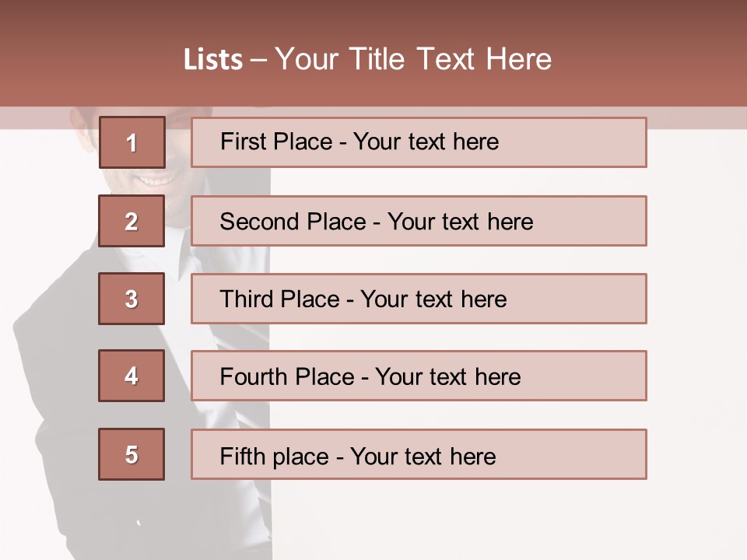This screenshot has height=560, width=747.
Task: Select the number 1 box
Action: pos(132,142)
